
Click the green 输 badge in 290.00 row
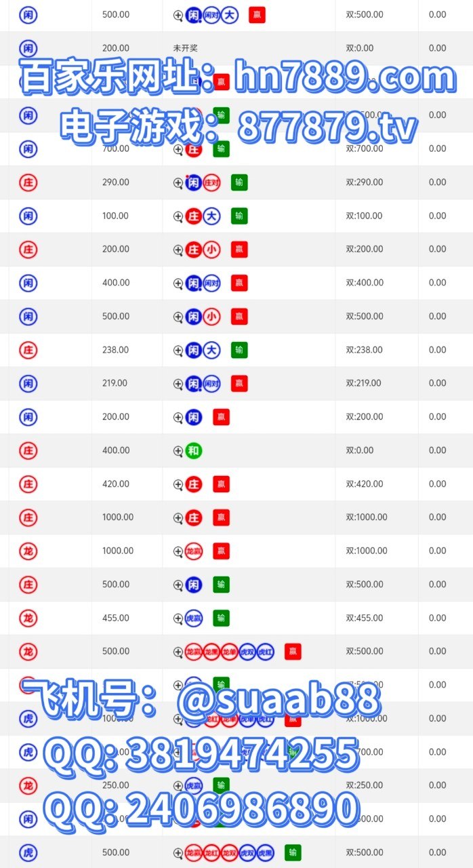239,182
